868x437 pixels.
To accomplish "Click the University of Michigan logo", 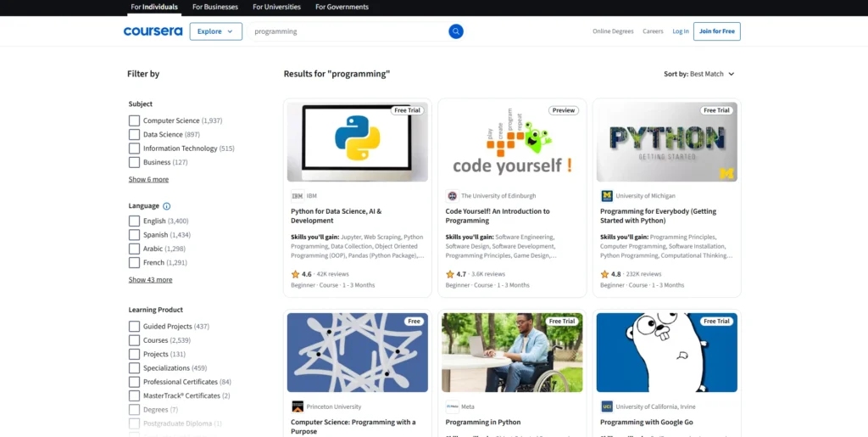I will 607,196.
